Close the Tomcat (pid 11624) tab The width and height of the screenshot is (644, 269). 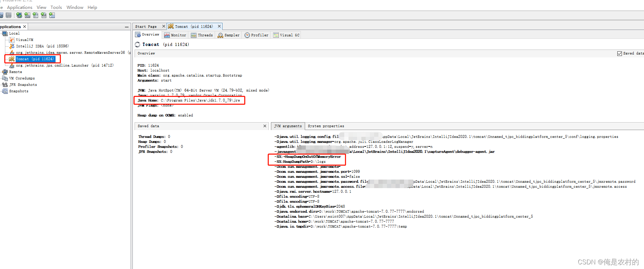click(x=219, y=26)
